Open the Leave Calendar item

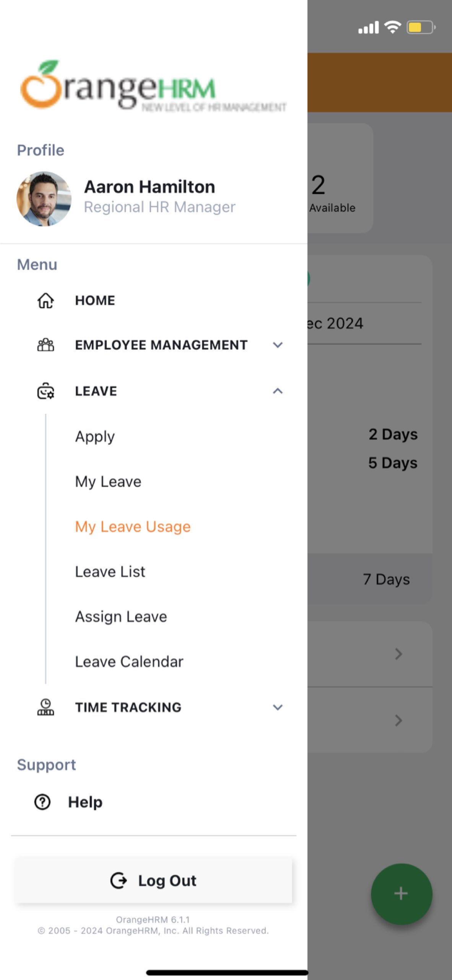[x=129, y=662]
